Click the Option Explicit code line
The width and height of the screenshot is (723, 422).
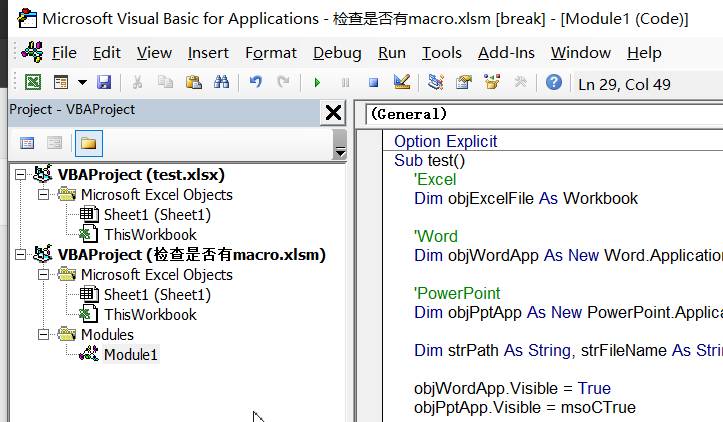445,141
